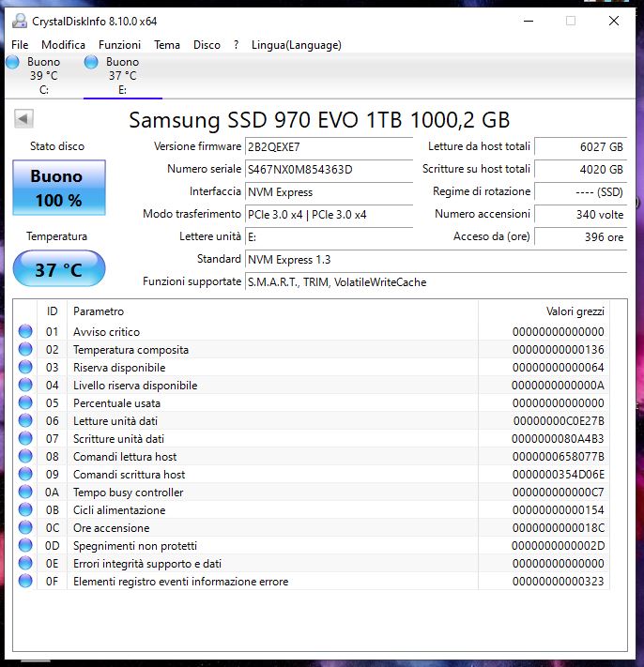Click raw value 00000000C0E27B

[x=559, y=421]
